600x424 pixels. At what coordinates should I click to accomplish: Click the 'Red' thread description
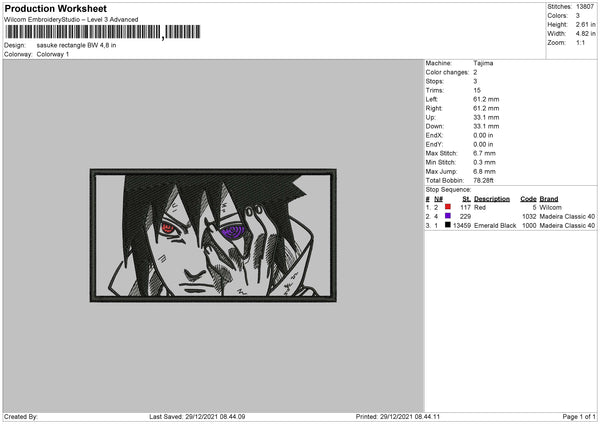click(x=480, y=207)
